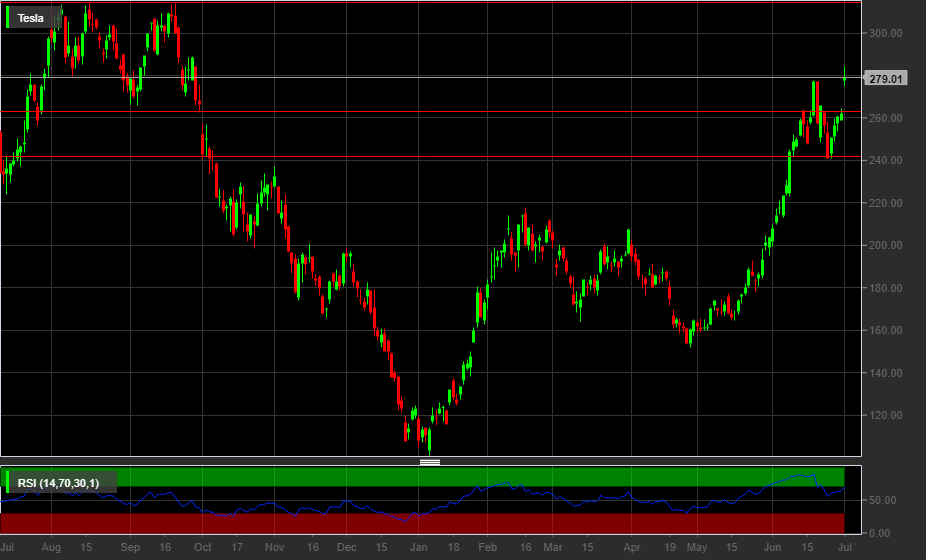Viewport: 926px width, 560px height.
Task: Select the red horizontal line near 241
Action: 430,157
